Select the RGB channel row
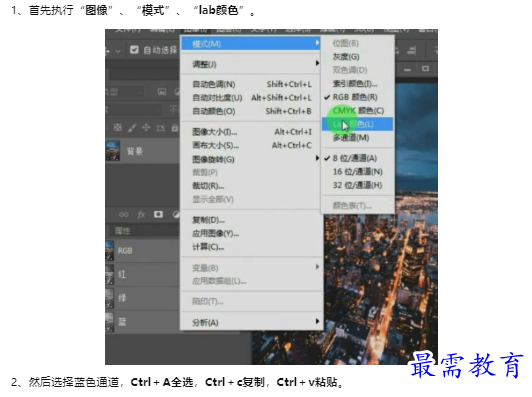This screenshot has height=397, width=532. point(142,251)
